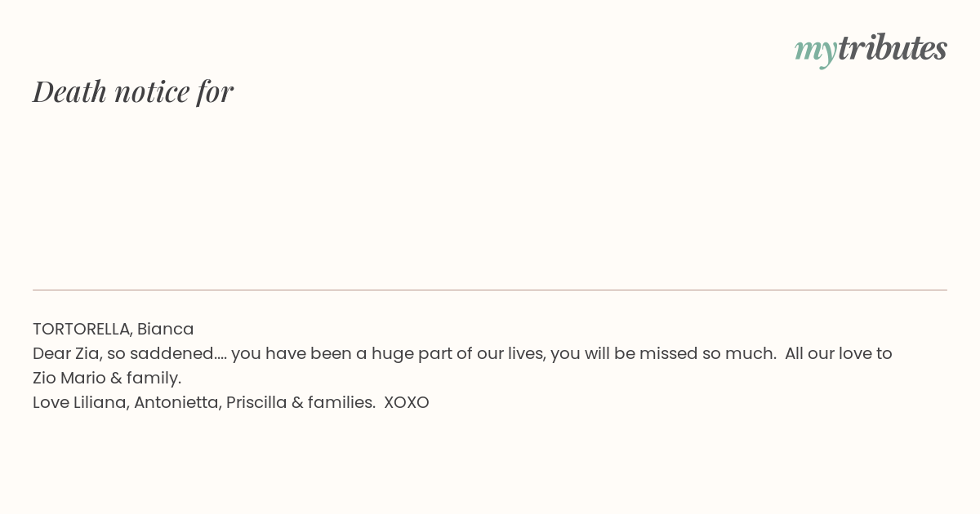
Task: Click the green 'my' part of logo
Action: point(815,52)
